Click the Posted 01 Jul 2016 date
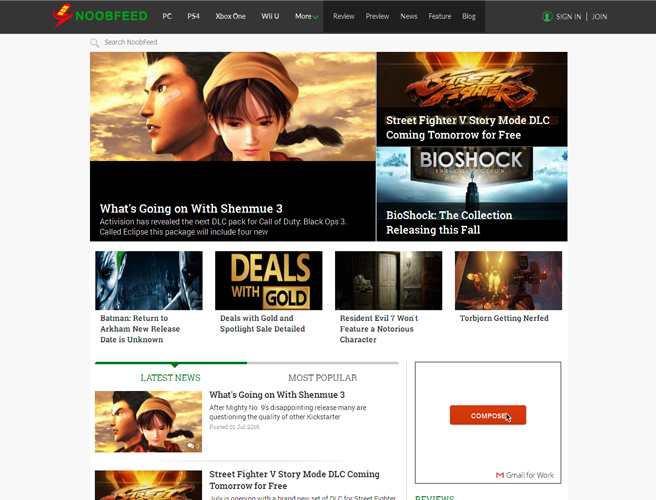656x500 pixels. click(234, 427)
